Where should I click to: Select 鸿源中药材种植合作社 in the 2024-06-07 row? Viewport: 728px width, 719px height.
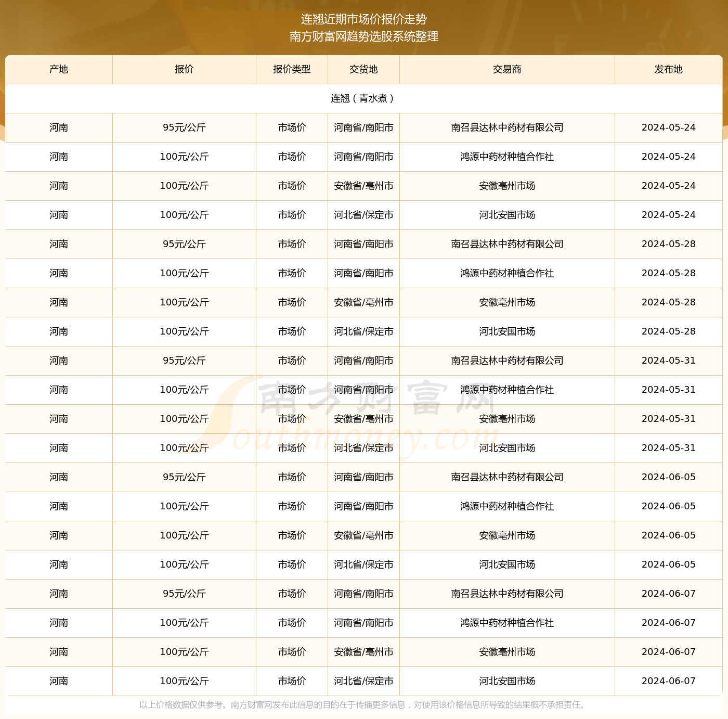[x=507, y=623]
